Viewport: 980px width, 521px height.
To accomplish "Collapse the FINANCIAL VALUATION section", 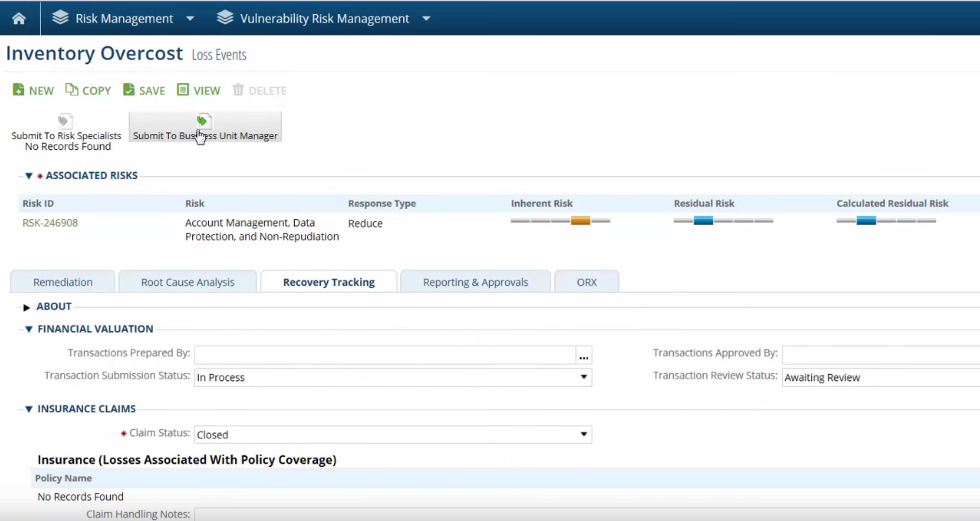I will [29, 329].
